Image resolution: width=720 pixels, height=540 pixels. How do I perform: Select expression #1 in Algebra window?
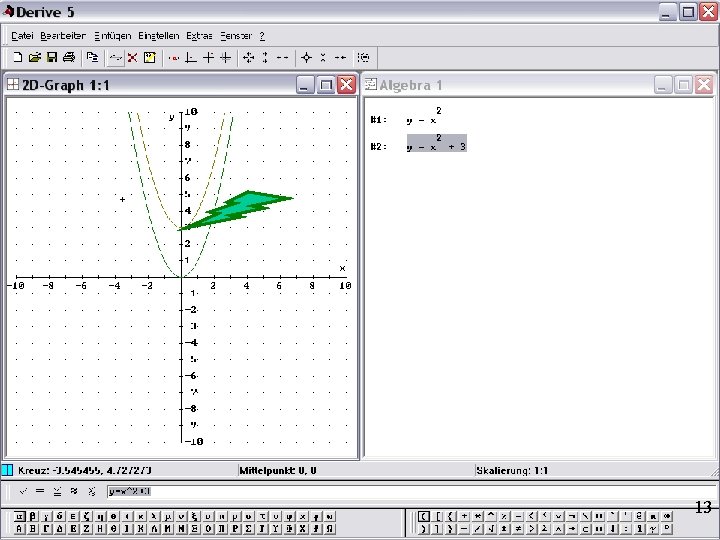click(424, 117)
